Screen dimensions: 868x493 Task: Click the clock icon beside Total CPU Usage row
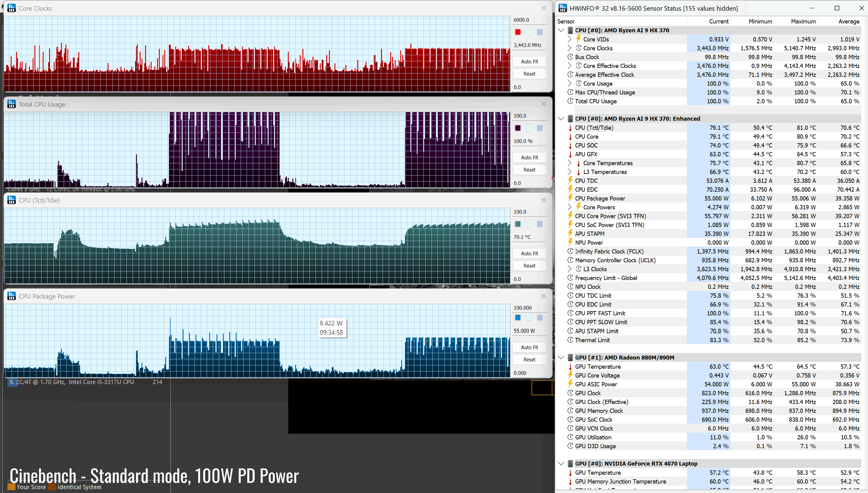[570, 101]
